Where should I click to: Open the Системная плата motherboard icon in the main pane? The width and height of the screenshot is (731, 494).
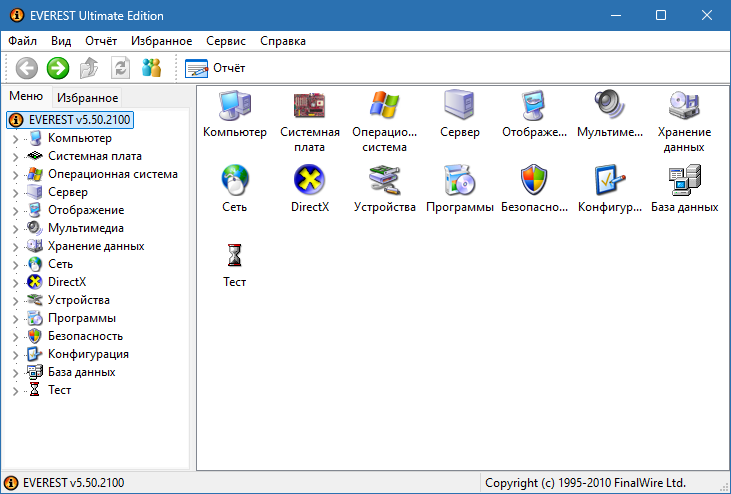pyautogui.click(x=310, y=105)
